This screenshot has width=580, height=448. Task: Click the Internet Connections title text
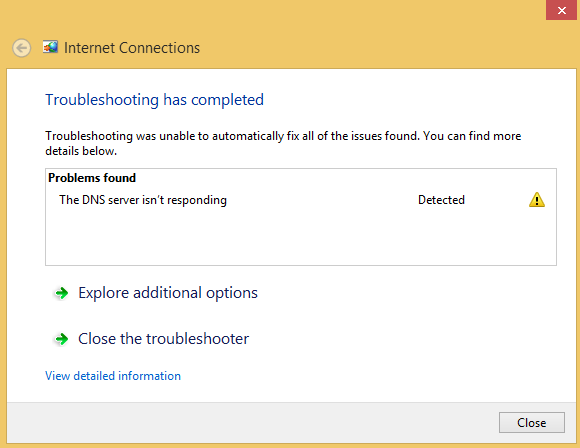[x=132, y=48]
